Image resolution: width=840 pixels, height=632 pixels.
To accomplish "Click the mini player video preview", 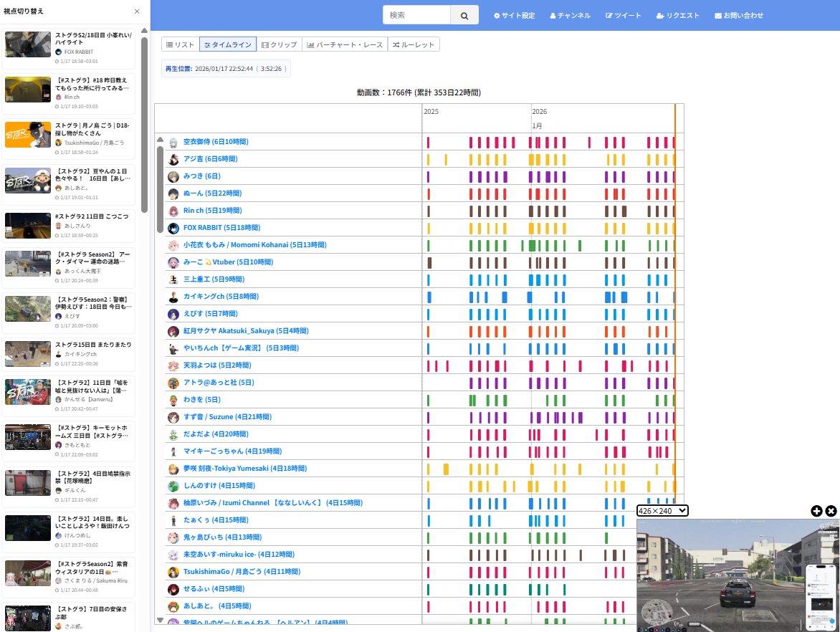I will click(738, 575).
